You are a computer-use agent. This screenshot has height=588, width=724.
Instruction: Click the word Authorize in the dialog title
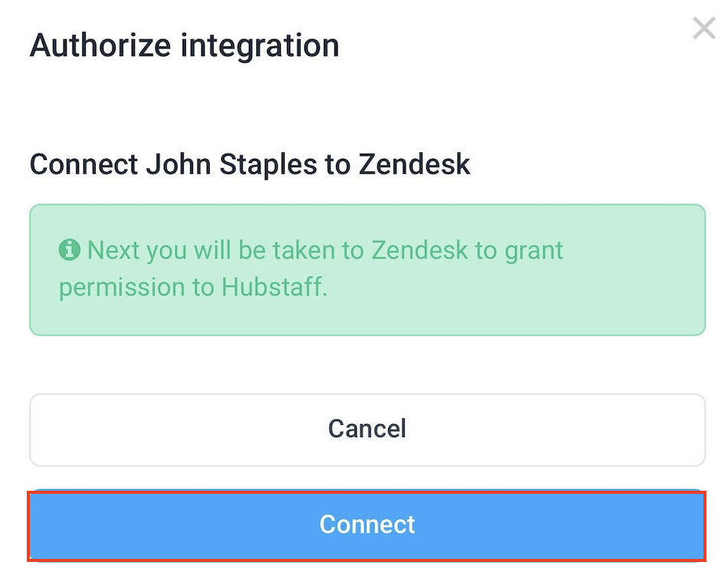101,45
